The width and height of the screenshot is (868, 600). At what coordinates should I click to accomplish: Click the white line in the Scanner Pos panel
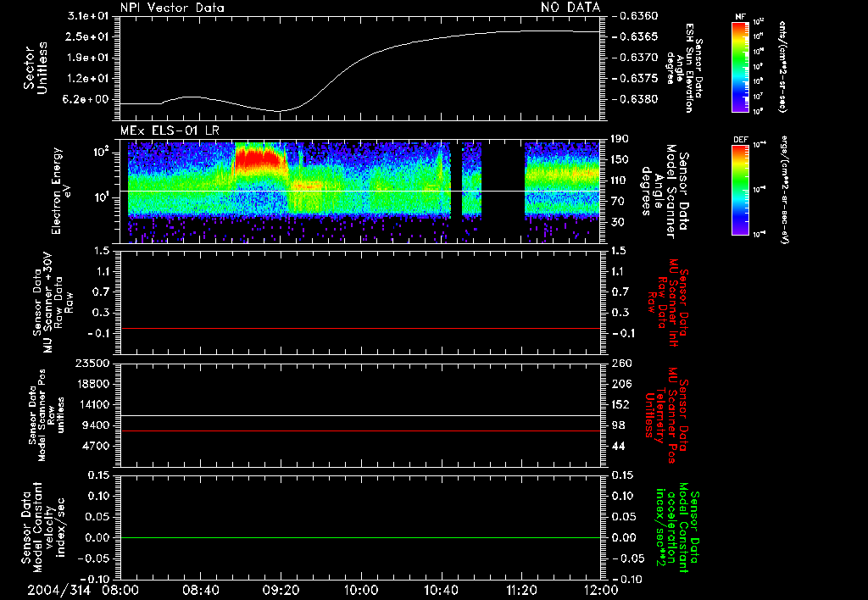[x=359, y=415]
